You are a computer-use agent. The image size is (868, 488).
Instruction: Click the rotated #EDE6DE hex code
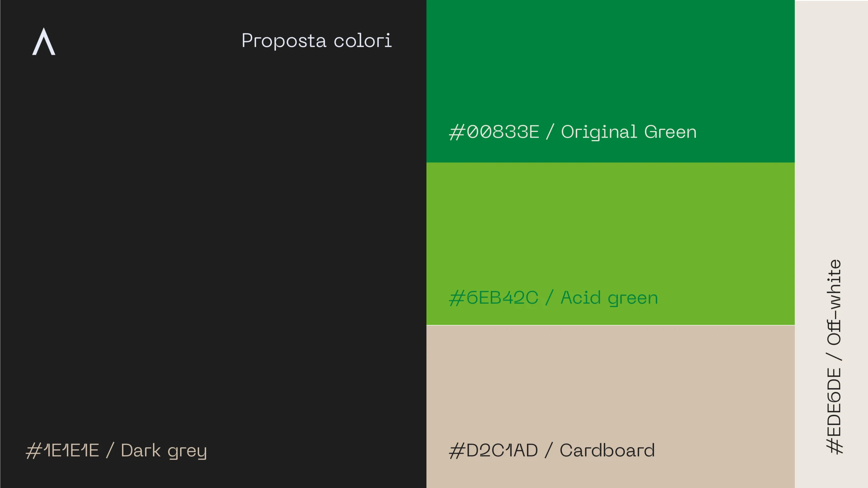pos(834,411)
